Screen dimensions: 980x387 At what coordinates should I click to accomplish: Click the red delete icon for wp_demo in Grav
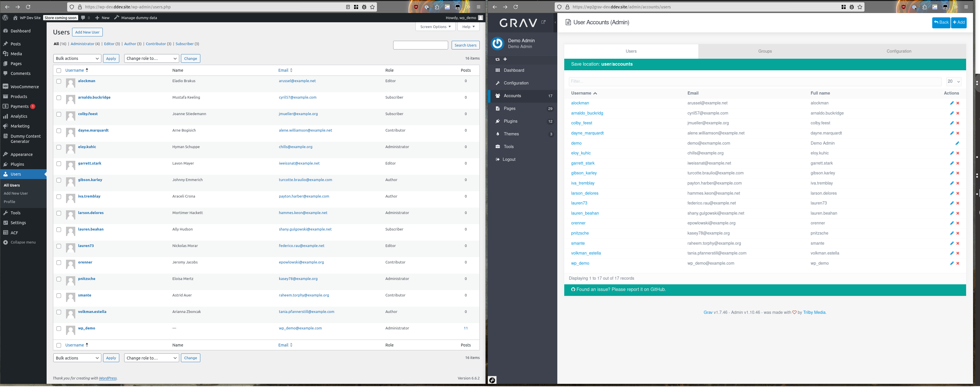[957, 263]
